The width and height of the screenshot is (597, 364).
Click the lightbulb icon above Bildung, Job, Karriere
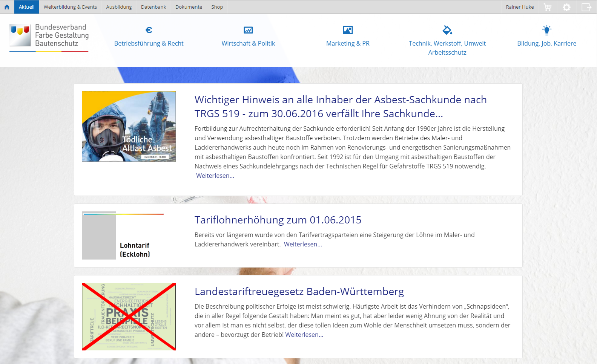(547, 30)
